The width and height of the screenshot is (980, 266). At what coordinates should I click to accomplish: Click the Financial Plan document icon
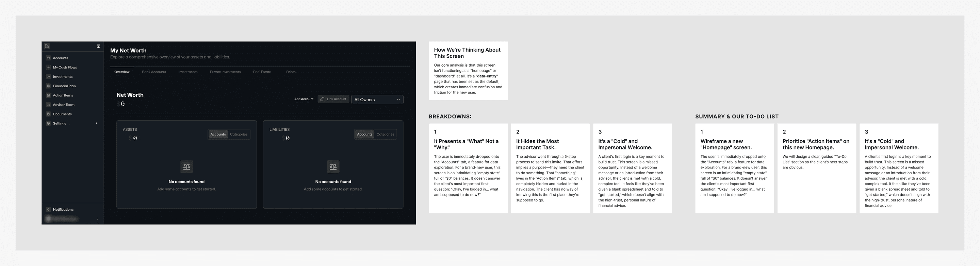(48, 86)
